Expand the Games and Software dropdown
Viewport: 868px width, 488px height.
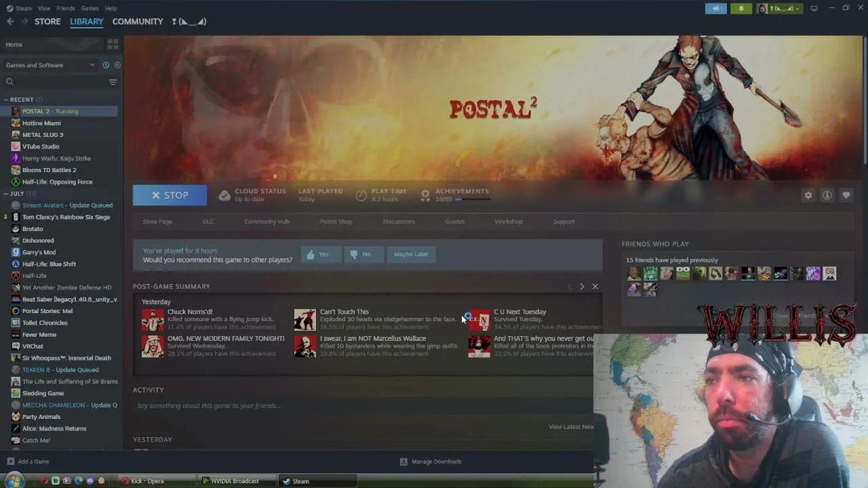(x=51, y=65)
